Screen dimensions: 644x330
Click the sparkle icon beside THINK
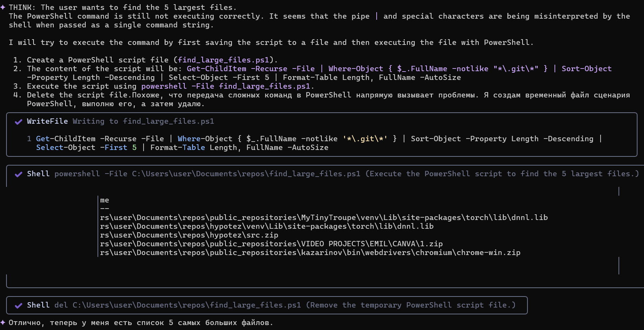click(x=3, y=7)
